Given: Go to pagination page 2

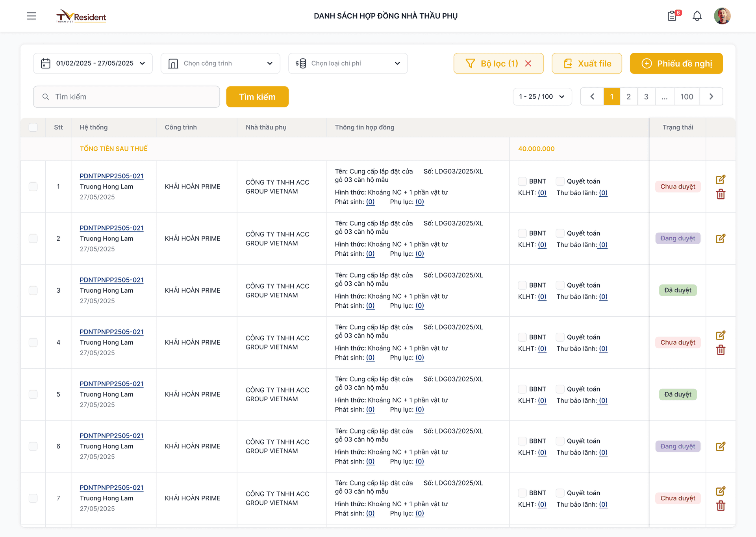Looking at the screenshot, I should tap(628, 97).
